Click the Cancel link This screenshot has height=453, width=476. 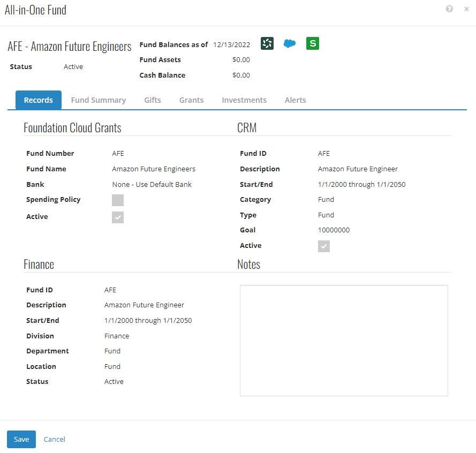[x=55, y=439]
